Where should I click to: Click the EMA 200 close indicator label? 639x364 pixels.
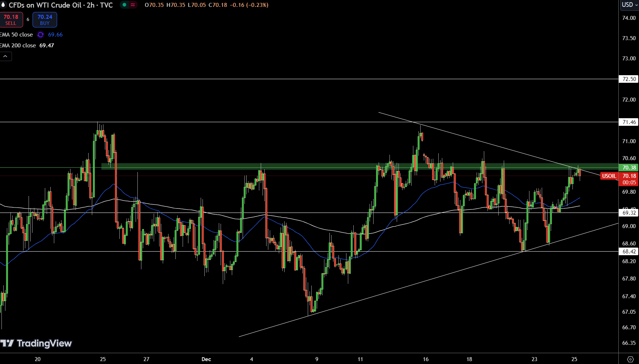pos(18,46)
